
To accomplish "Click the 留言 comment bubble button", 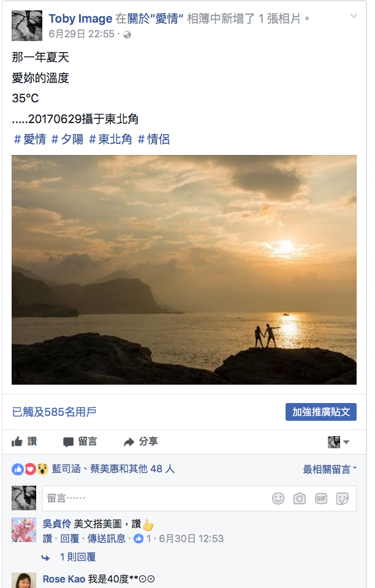I will pos(80,442).
